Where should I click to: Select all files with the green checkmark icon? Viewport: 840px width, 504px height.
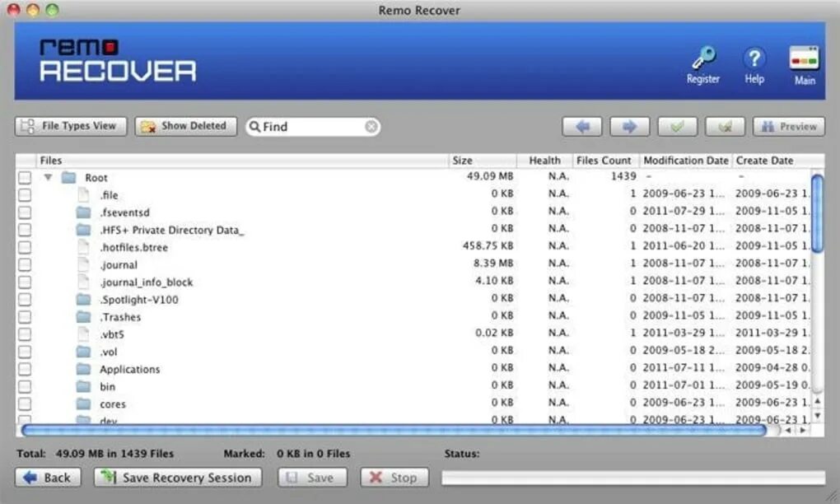coord(677,126)
